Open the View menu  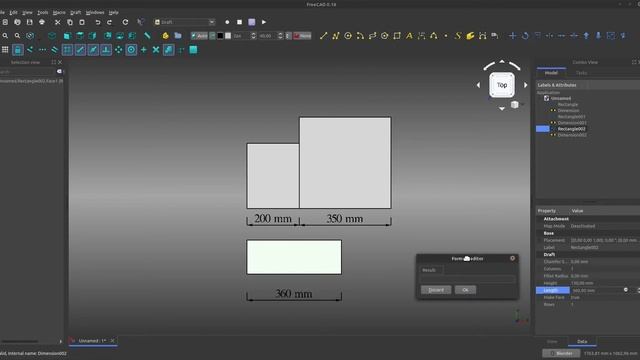click(x=27, y=13)
